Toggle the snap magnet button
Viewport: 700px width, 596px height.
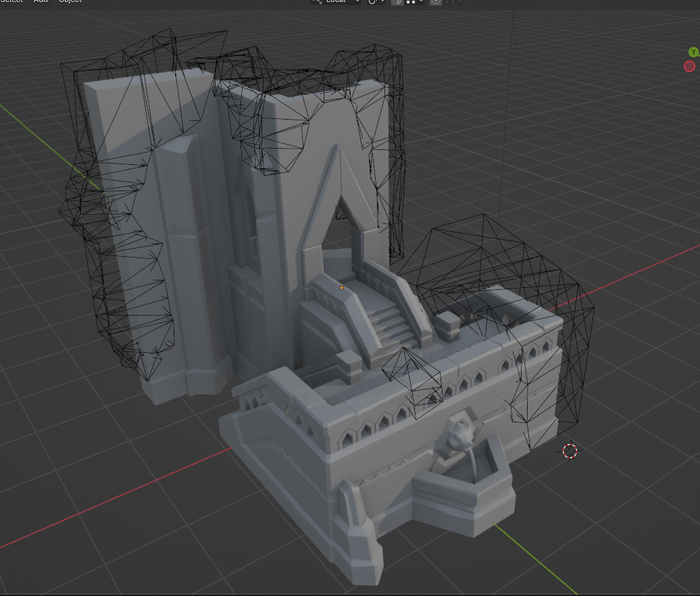click(397, 2)
